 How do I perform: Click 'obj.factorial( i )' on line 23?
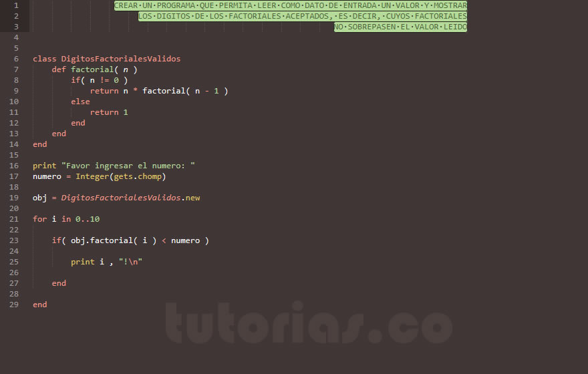click(x=114, y=240)
